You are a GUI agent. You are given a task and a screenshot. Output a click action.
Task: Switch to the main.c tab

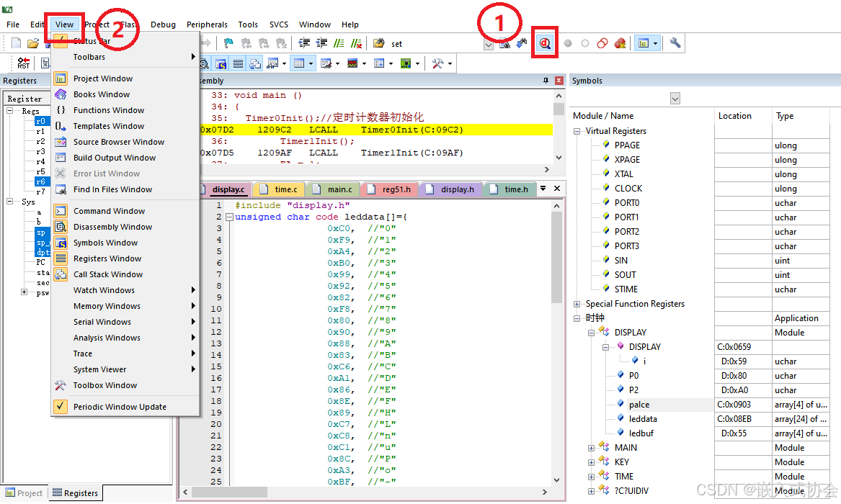[333, 189]
